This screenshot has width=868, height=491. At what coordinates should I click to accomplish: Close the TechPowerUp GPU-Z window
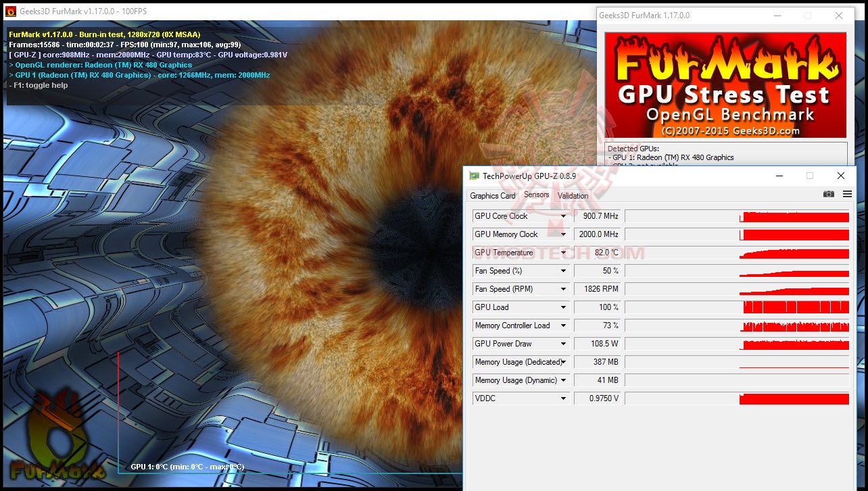[x=840, y=176]
